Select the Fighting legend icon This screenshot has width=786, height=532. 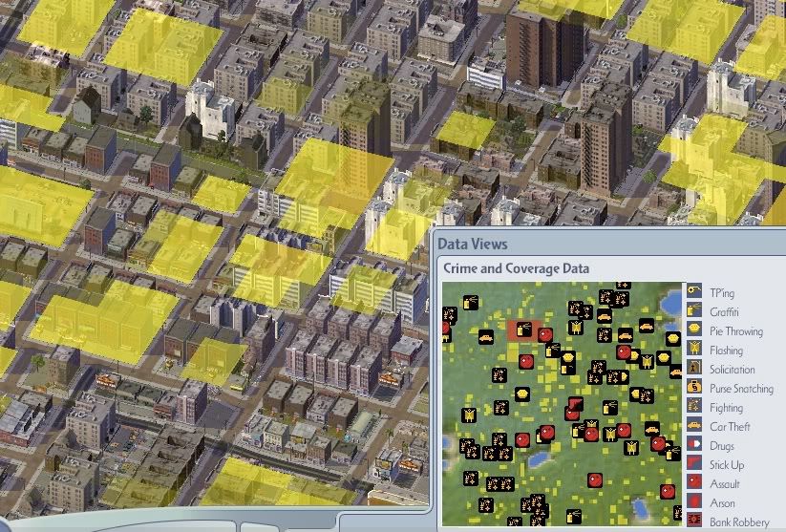point(694,406)
